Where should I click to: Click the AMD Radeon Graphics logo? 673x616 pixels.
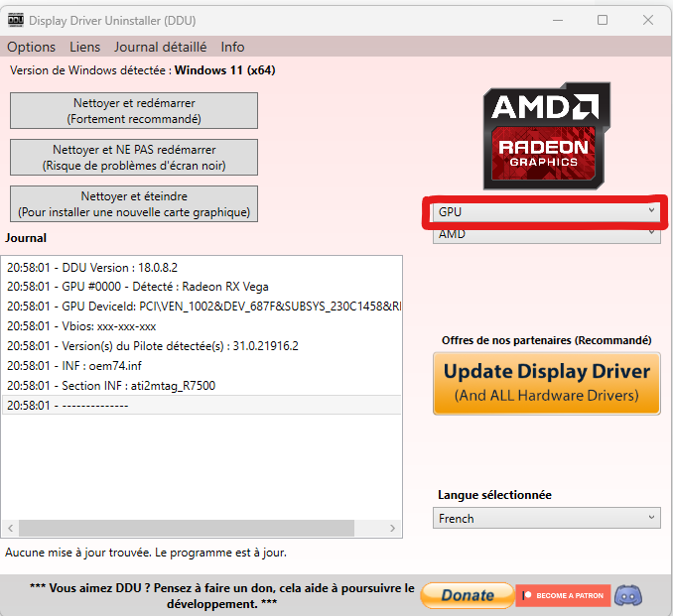(546, 136)
